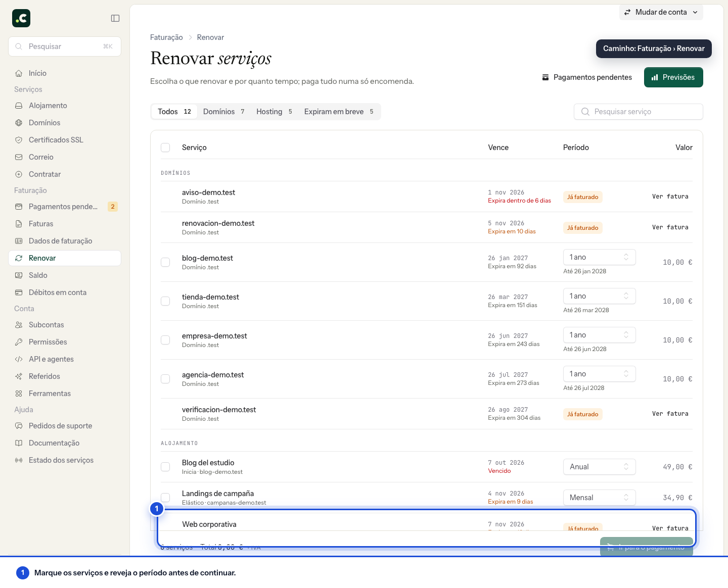The width and height of the screenshot is (728, 588).
Task: Open period dropdown for blog-demo.test
Action: 599,257
